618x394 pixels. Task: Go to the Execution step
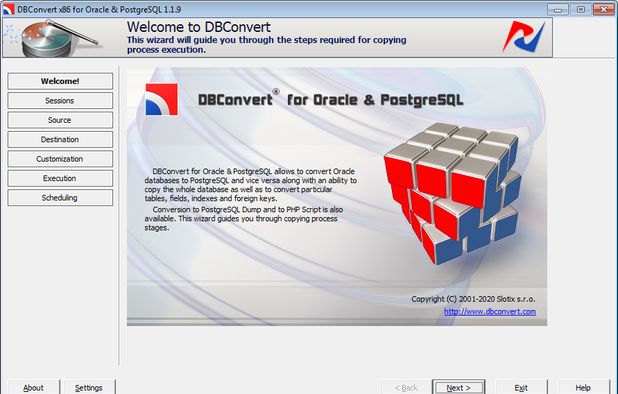(60, 178)
